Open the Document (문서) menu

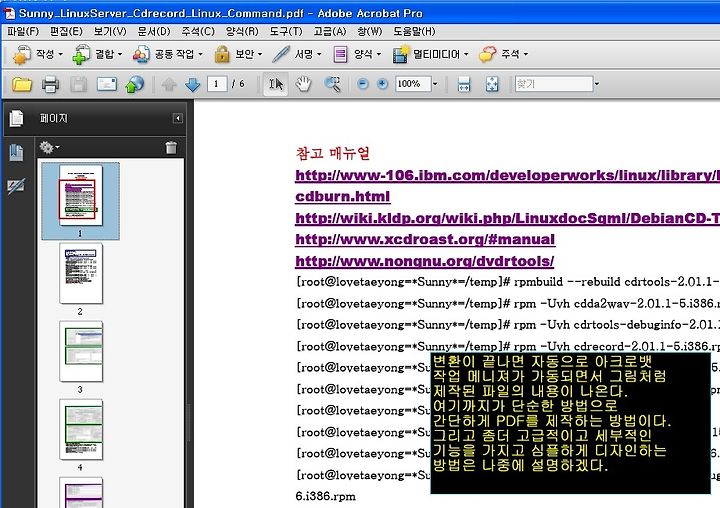point(154,31)
